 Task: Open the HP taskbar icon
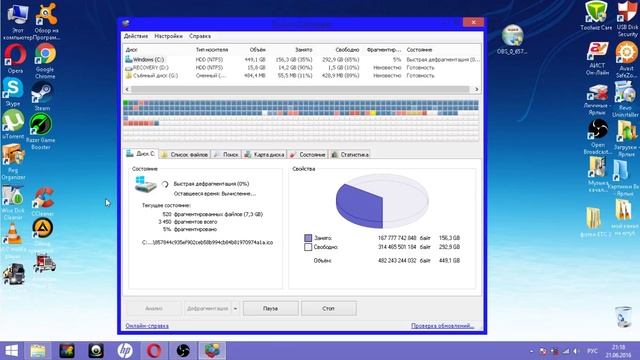pos(125,351)
